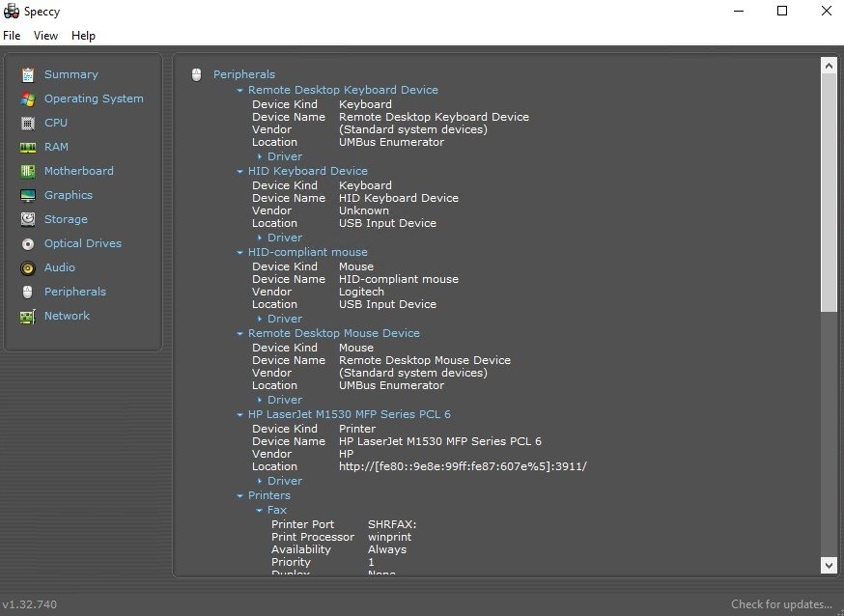Click the Storage hard drive icon

(x=28, y=219)
